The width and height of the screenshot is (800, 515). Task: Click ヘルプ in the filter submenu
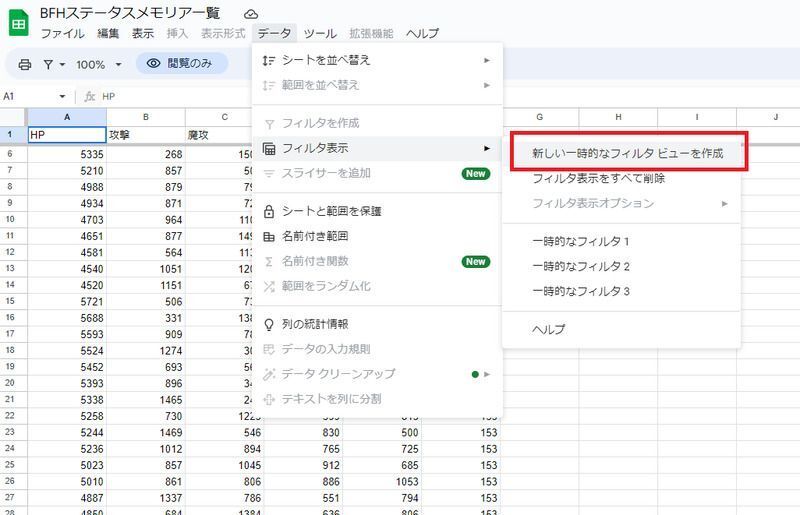pyautogui.click(x=548, y=329)
